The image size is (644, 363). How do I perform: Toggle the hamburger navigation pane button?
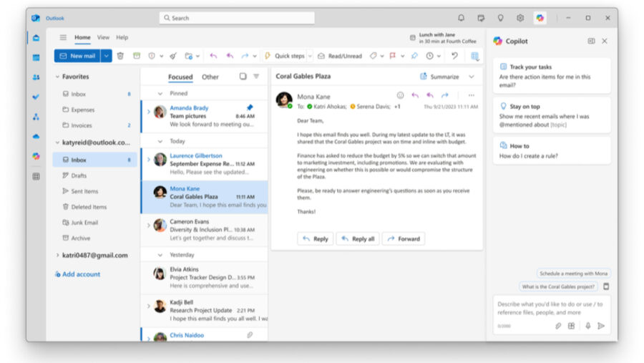click(x=63, y=37)
